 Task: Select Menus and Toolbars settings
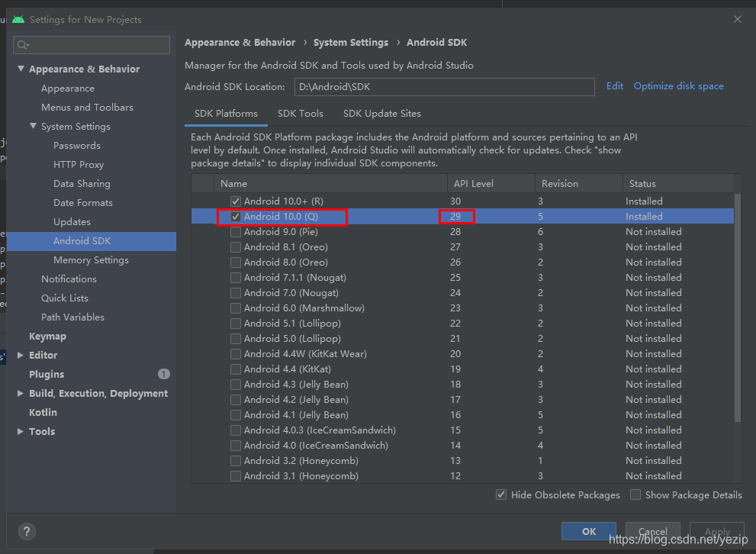point(87,108)
